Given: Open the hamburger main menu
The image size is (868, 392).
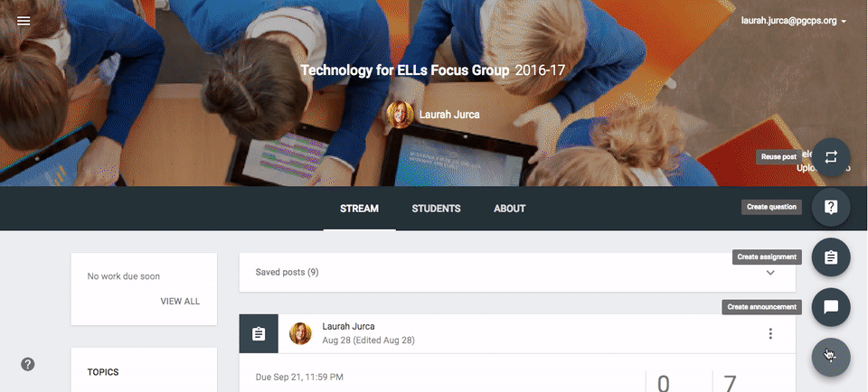Looking at the screenshot, I should (x=24, y=21).
